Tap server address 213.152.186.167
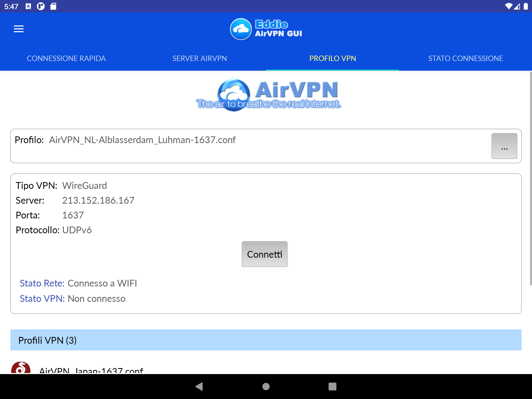Image resolution: width=532 pixels, height=399 pixels. (x=98, y=200)
